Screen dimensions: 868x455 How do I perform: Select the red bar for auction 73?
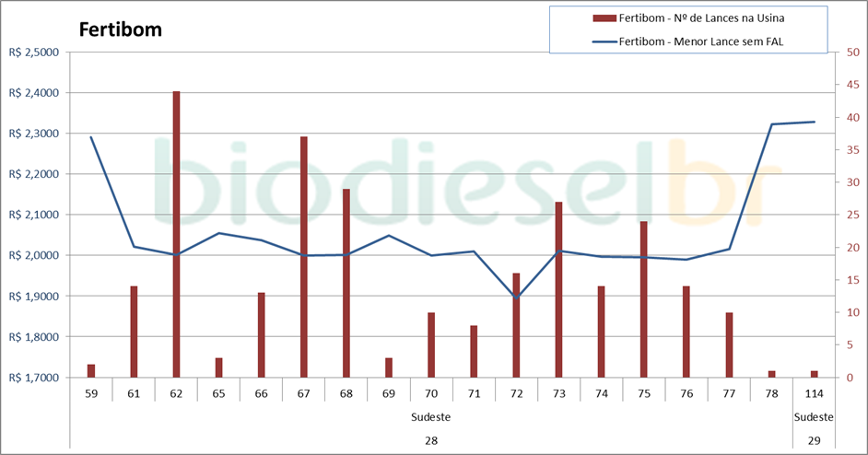point(558,290)
